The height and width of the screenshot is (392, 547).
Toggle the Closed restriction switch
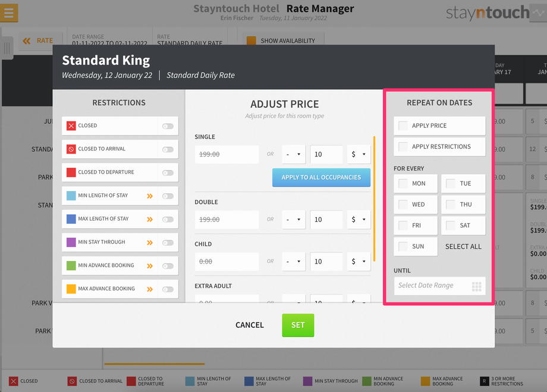pyautogui.click(x=168, y=126)
